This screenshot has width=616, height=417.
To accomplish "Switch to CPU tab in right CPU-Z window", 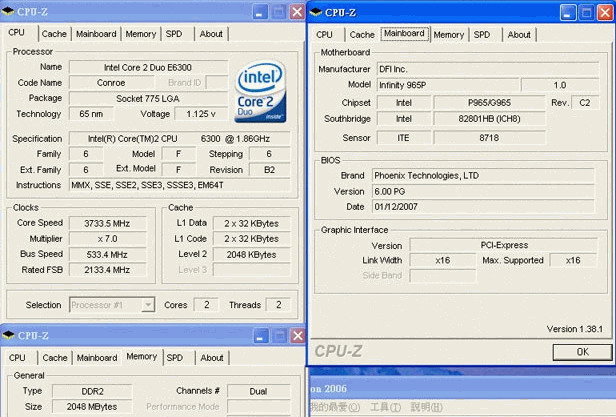I will point(324,35).
